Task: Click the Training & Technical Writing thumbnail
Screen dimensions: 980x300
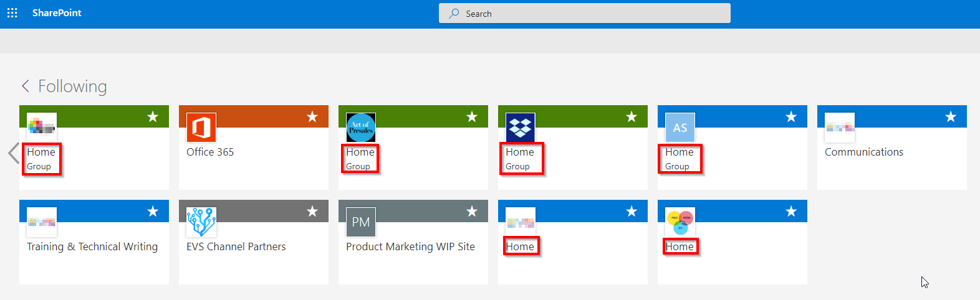Action: (x=42, y=222)
